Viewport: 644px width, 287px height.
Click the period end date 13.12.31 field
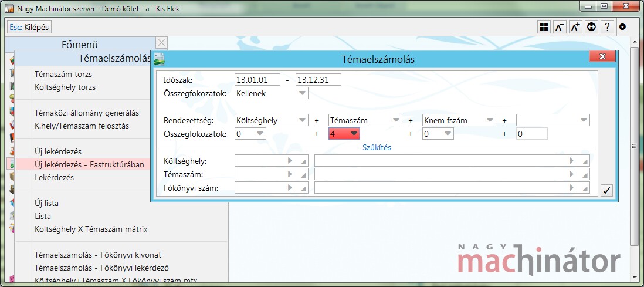[x=318, y=80]
